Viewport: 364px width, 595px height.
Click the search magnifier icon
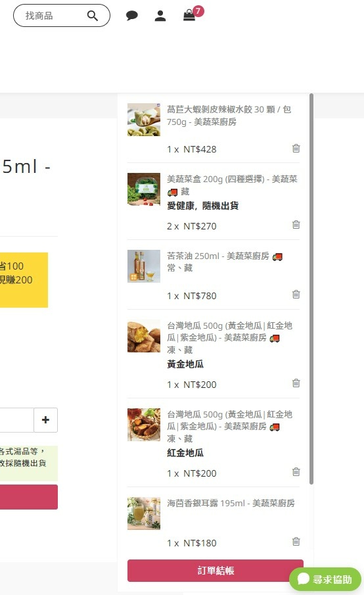[x=93, y=16]
